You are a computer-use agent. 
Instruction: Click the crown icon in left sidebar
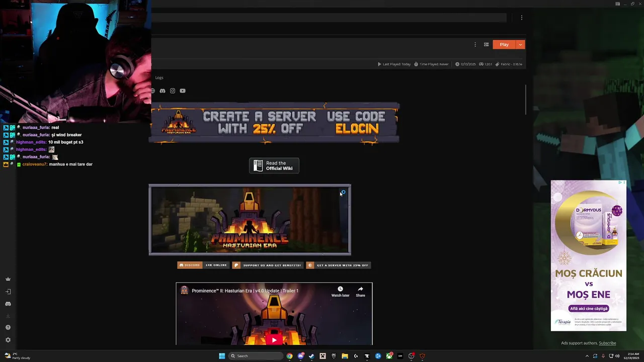coord(8,279)
